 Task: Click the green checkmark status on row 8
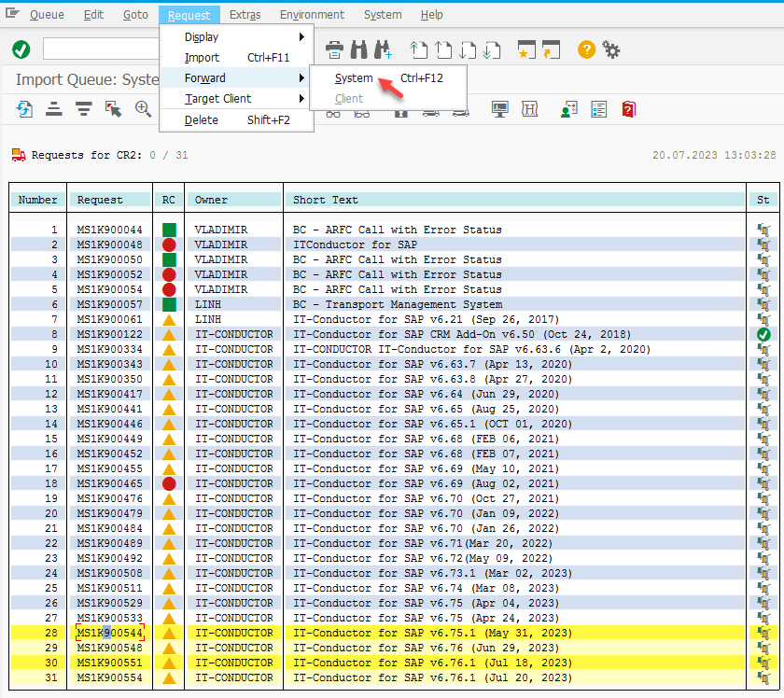coord(763,334)
